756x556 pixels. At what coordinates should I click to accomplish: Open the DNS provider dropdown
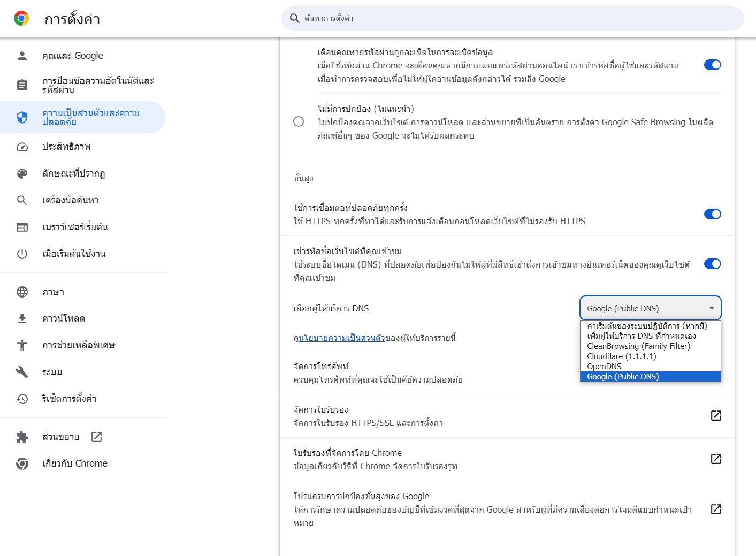(650, 308)
